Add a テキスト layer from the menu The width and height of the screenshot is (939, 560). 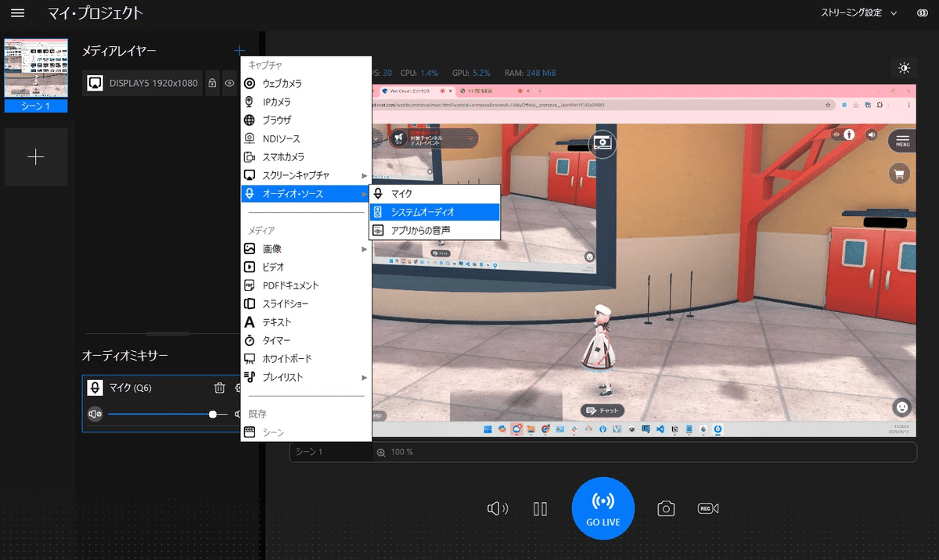pos(306,322)
